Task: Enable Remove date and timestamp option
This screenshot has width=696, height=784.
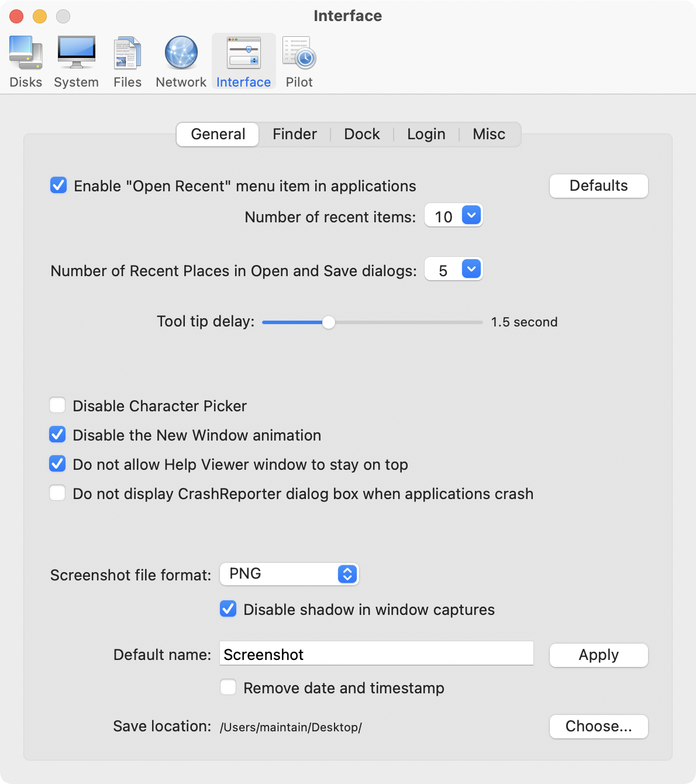Action: [228, 687]
